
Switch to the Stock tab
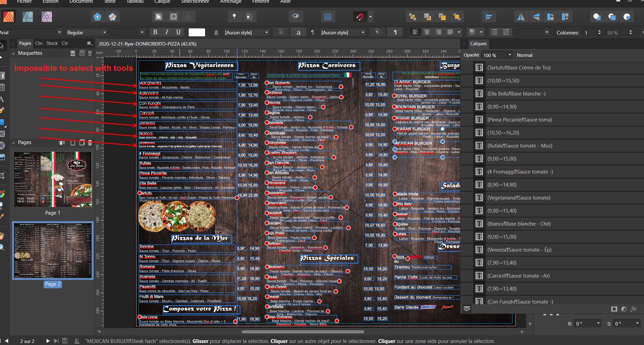[52, 43]
